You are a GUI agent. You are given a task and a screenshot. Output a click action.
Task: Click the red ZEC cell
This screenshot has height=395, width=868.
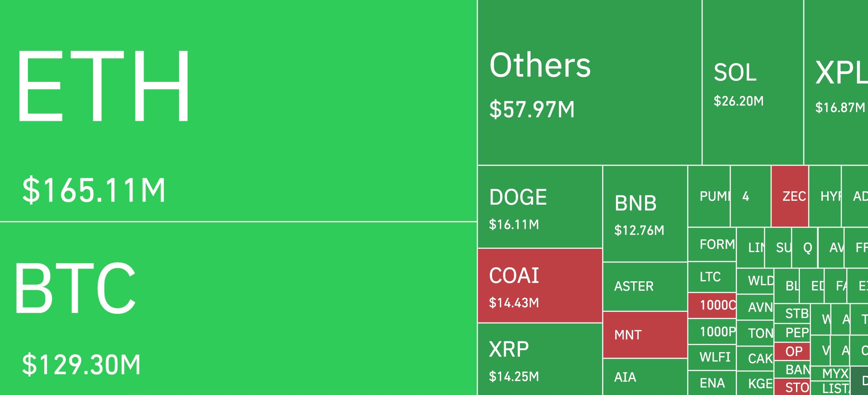(790, 196)
